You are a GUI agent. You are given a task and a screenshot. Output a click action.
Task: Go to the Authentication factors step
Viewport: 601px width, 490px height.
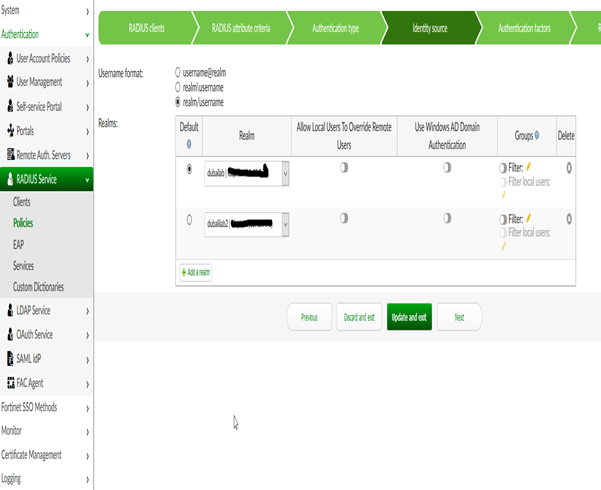(x=524, y=28)
